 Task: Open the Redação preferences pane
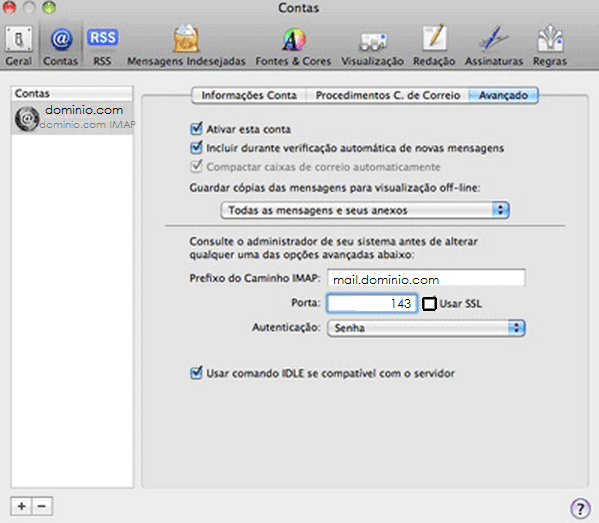pyautogui.click(x=434, y=45)
